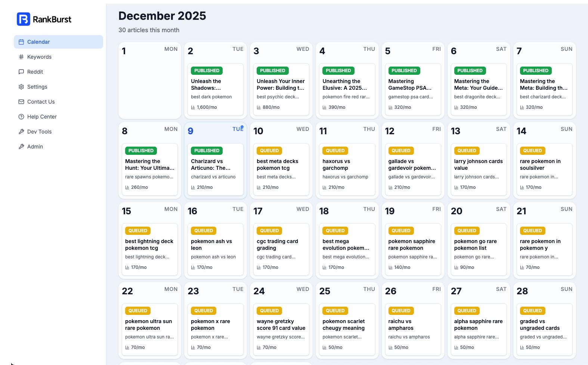
Task: Select the 'haxorus vs garchomp' queued card
Action: (x=347, y=169)
